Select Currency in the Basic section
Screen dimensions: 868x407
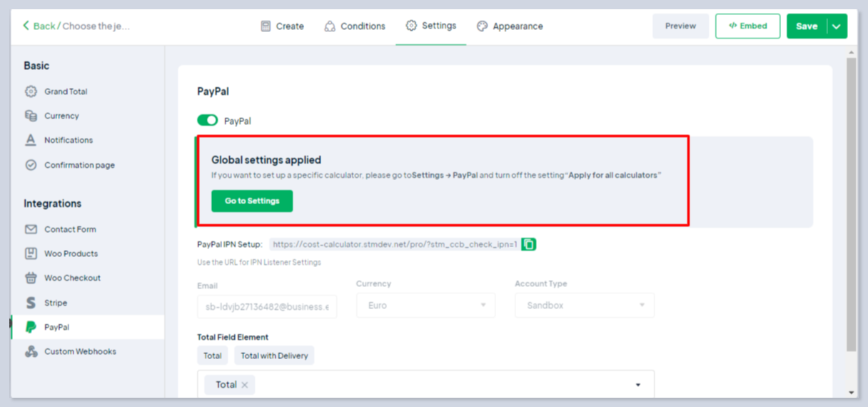tap(61, 116)
